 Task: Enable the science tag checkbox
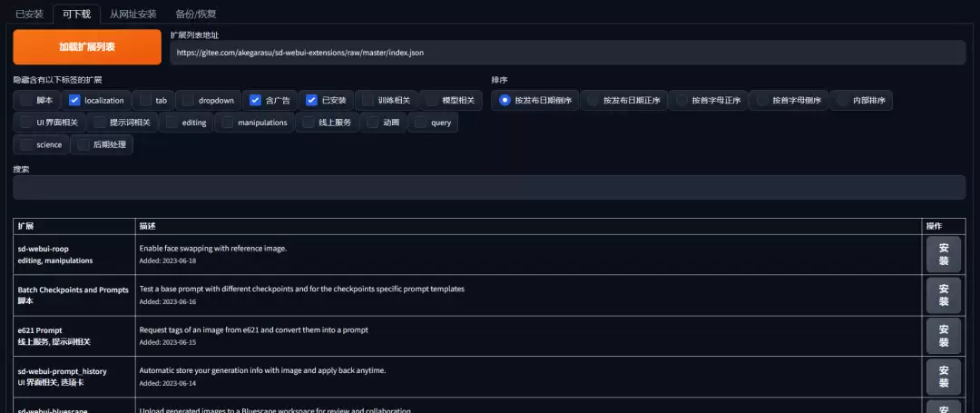(25, 144)
